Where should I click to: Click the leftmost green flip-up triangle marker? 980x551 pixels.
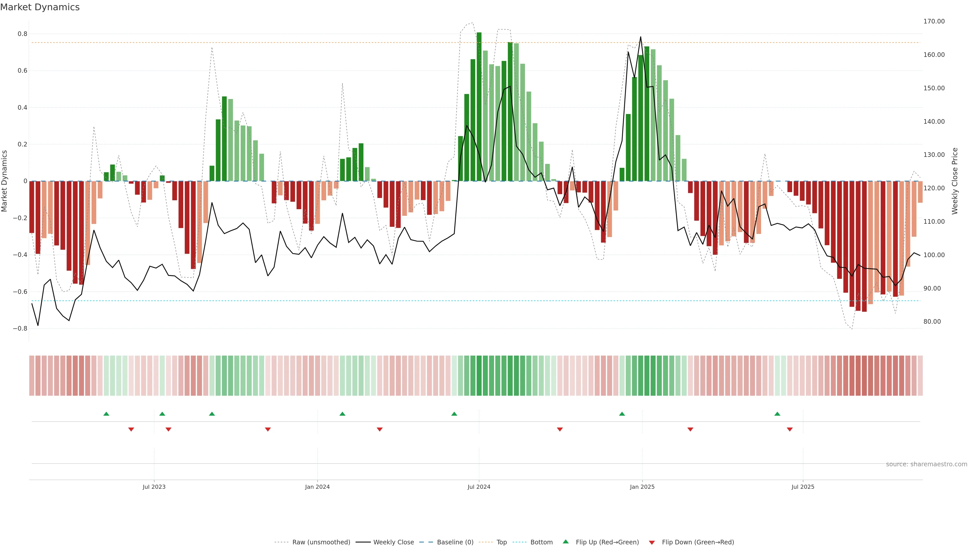(106, 414)
